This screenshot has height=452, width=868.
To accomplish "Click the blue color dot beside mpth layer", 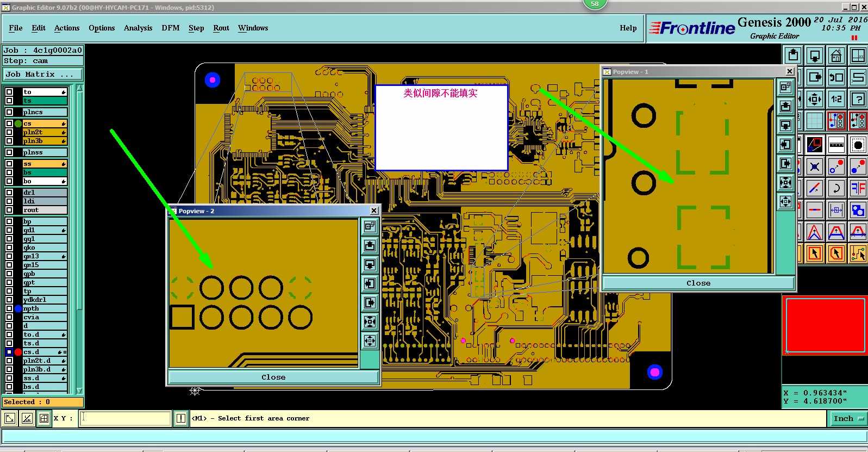I will click(x=18, y=308).
